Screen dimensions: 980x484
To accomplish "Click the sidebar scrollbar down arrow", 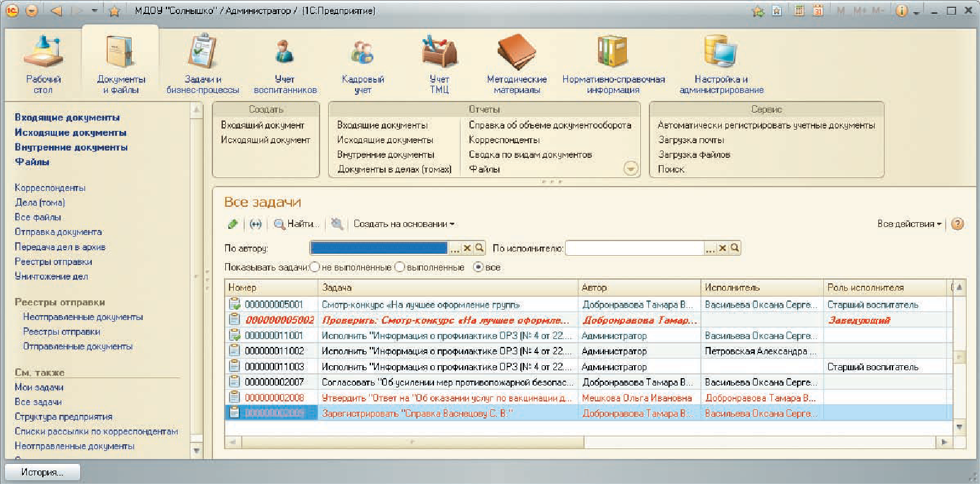I will (x=196, y=451).
